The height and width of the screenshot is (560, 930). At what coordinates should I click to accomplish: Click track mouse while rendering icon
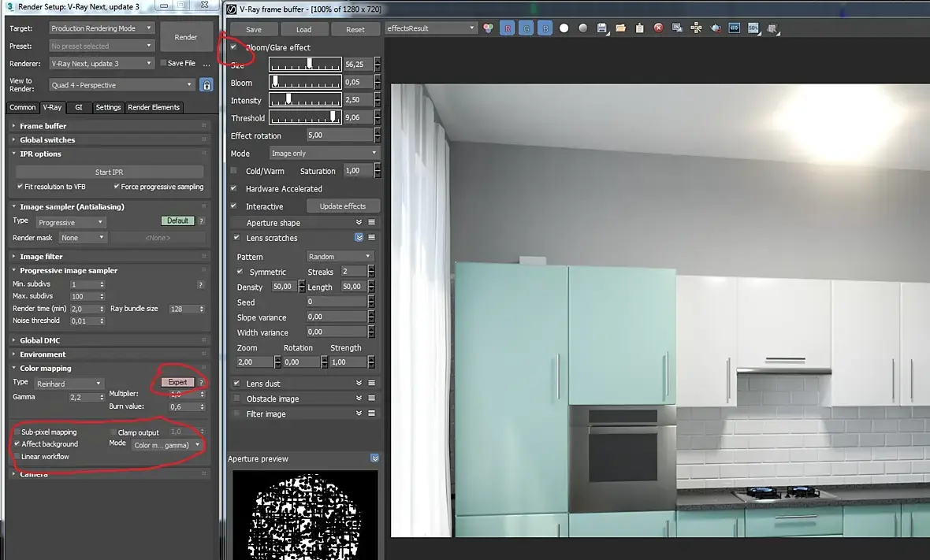[x=696, y=28]
